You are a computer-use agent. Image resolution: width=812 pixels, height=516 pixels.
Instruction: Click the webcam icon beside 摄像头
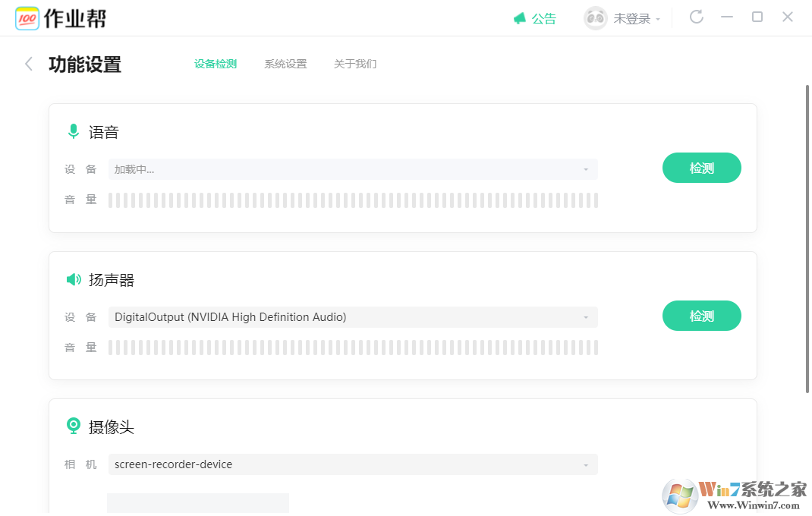click(x=74, y=426)
